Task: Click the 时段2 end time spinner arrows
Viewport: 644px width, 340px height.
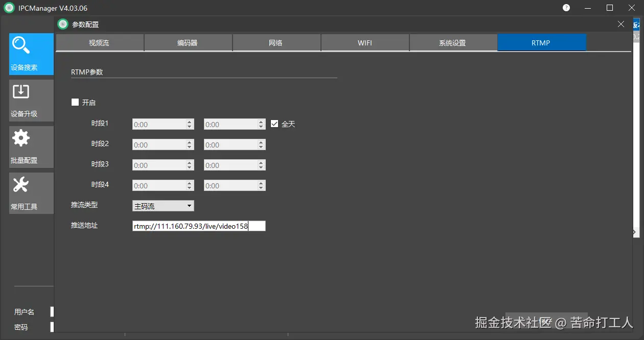Action: [x=261, y=144]
